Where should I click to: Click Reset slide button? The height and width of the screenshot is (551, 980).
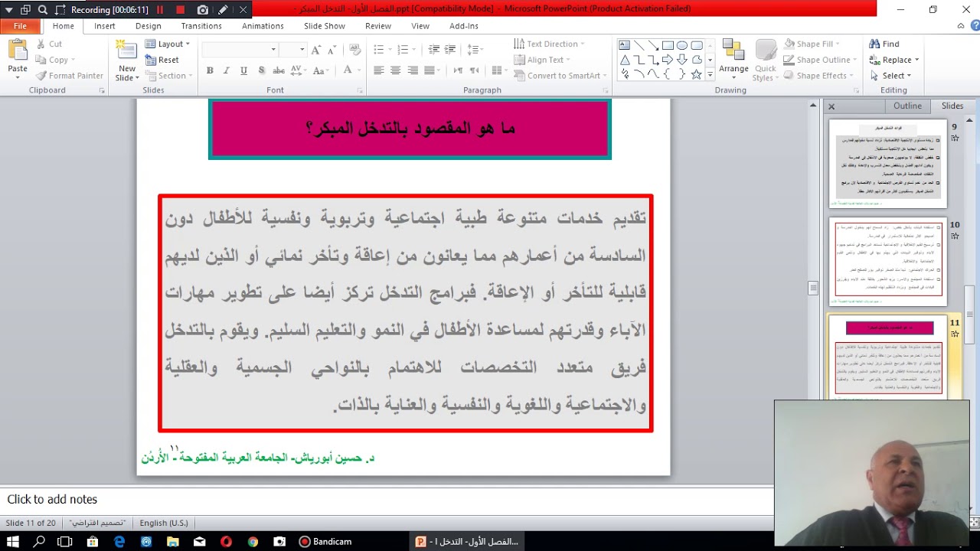(x=162, y=60)
